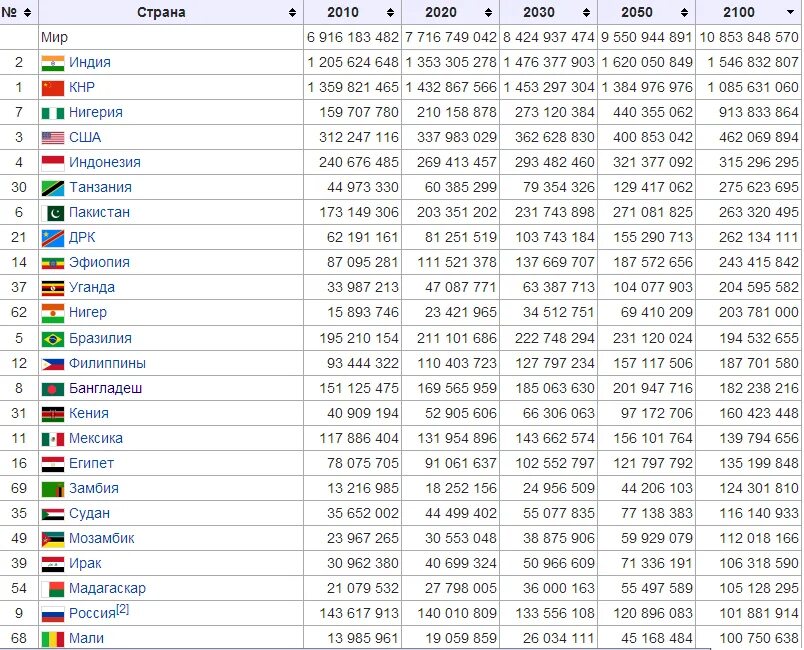Open the Индонезия country link
The image size is (804, 650).
click(104, 162)
